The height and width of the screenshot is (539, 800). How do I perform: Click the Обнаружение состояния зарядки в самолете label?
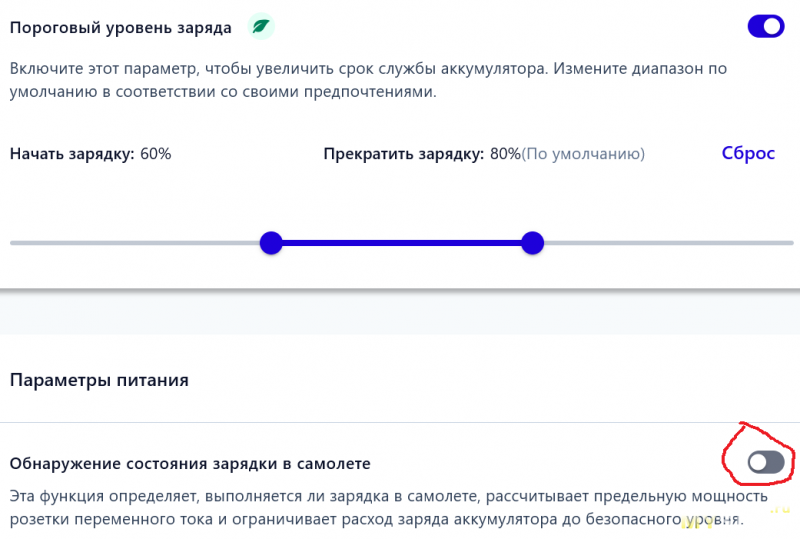(x=190, y=464)
